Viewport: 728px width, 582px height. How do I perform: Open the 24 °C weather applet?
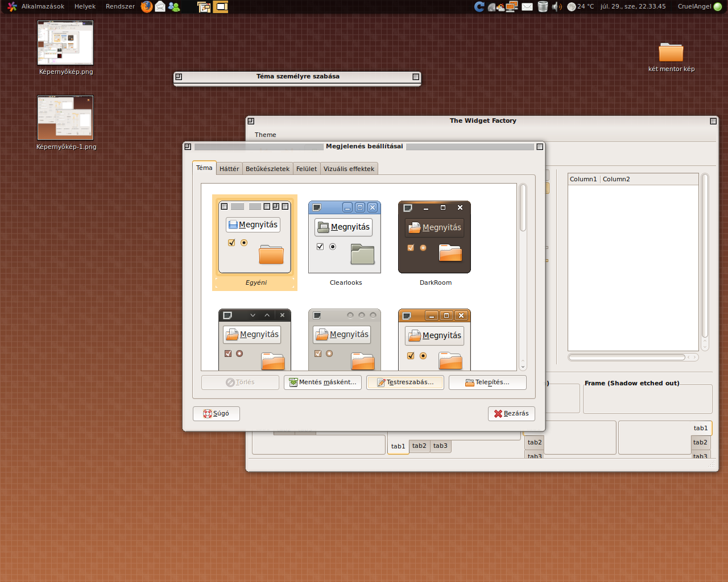coord(581,7)
